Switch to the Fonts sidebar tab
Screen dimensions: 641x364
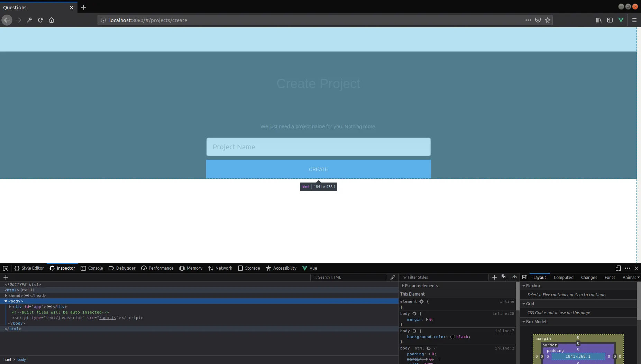(610, 277)
